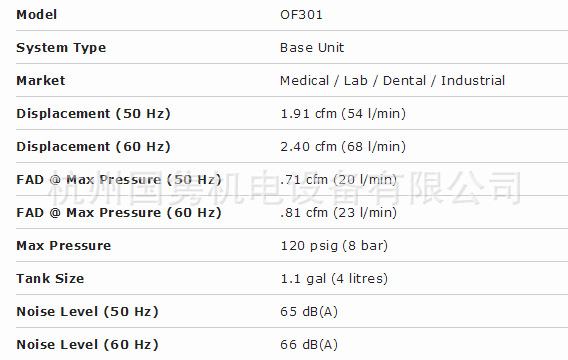Screen dimensions: 568x360
Task: Select the 1.1 gal (4 litres) value
Action: click(x=334, y=279)
